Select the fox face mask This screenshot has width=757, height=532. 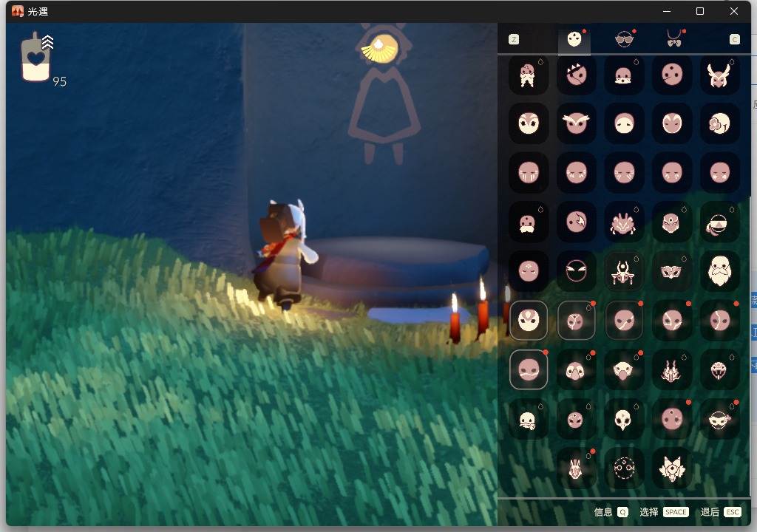(671, 468)
